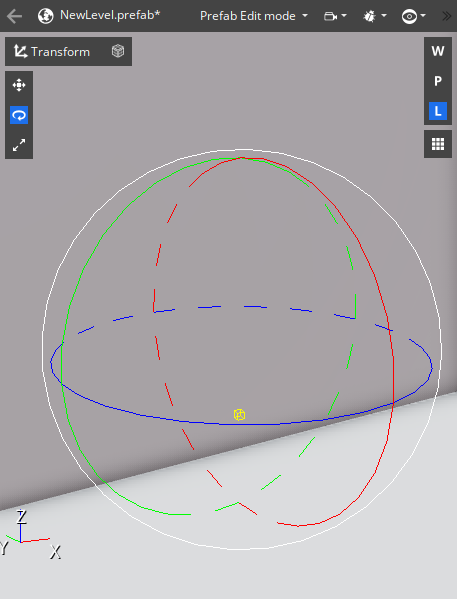Image resolution: width=457 pixels, height=599 pixels.
Task: Select the Scale gizmo tool
Action: coord(19,145)
